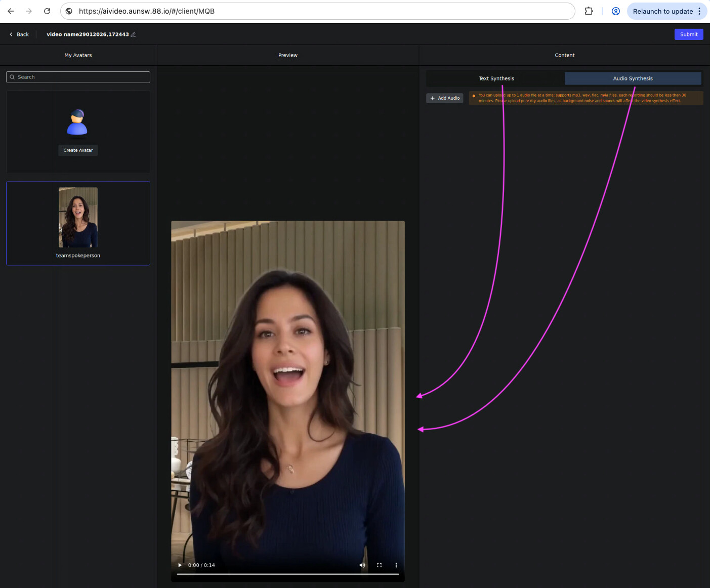The width and height of the screenshot is (710, 588).
Task: Play the avatar preview video
Action: click(180, 565)
